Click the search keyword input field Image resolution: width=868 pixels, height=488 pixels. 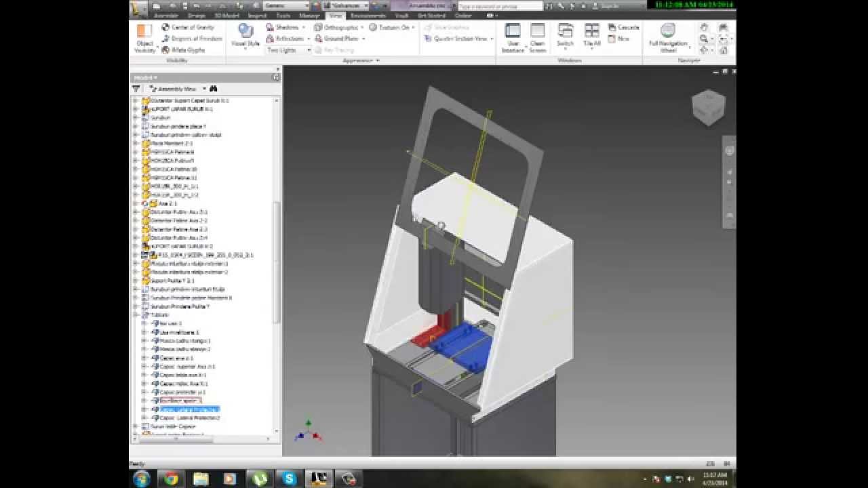coord(500,5)
